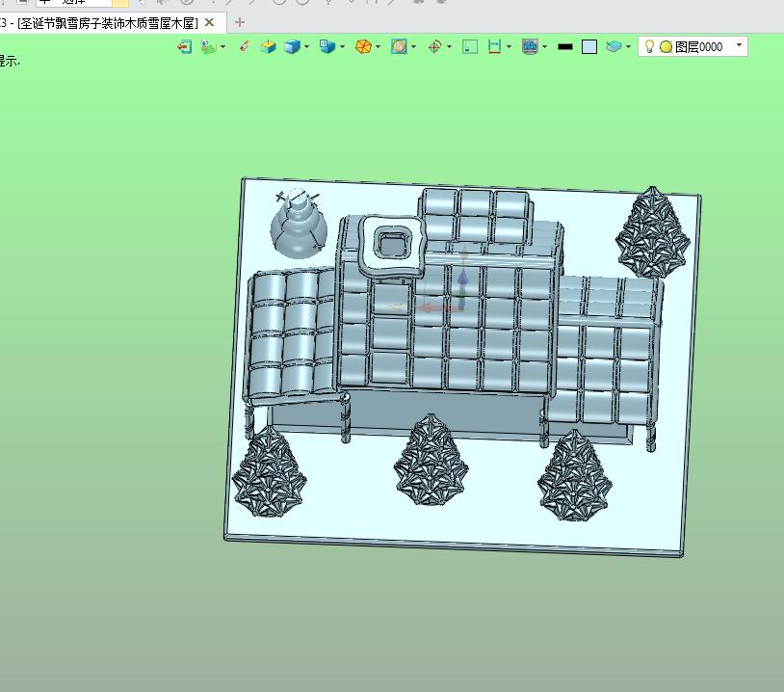Click the yellow-top box view icon
The height and width of the screenshot is (692, 784).
[x=268, y=47]
